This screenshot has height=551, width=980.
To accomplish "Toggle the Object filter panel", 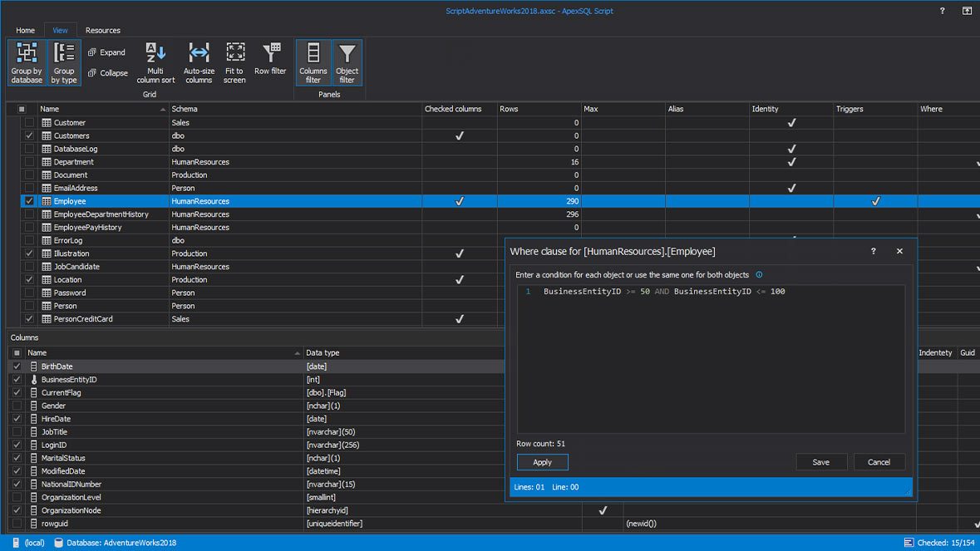I will click(x=347, y=62).
